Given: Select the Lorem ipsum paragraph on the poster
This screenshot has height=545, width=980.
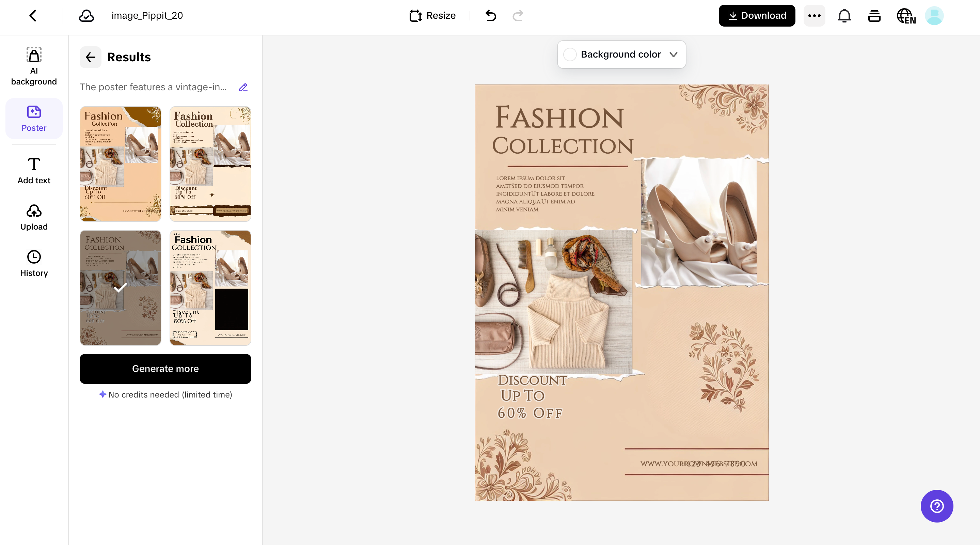Looking at the screenshot, I should pos(545,194).
